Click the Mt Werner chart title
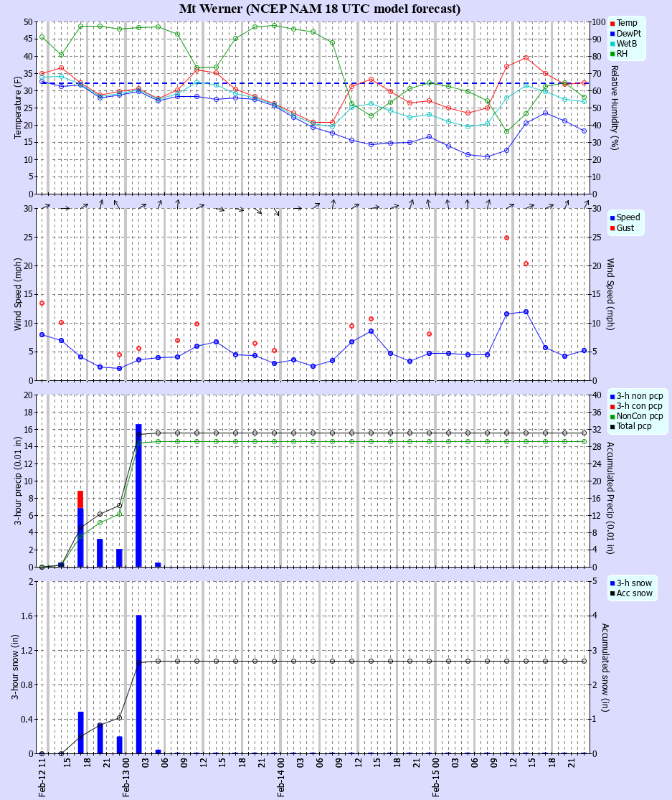Viewport: 672px width, 800px height. (x=320, y=9)
